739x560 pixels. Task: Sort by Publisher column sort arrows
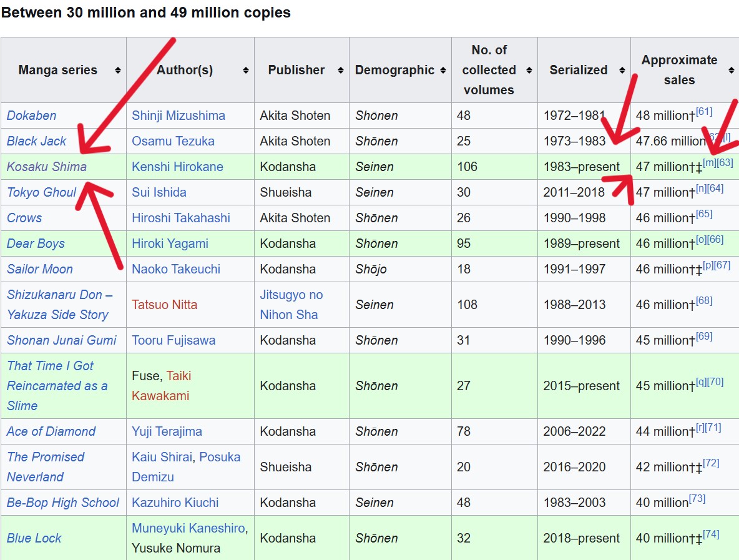tap(340, 71)
